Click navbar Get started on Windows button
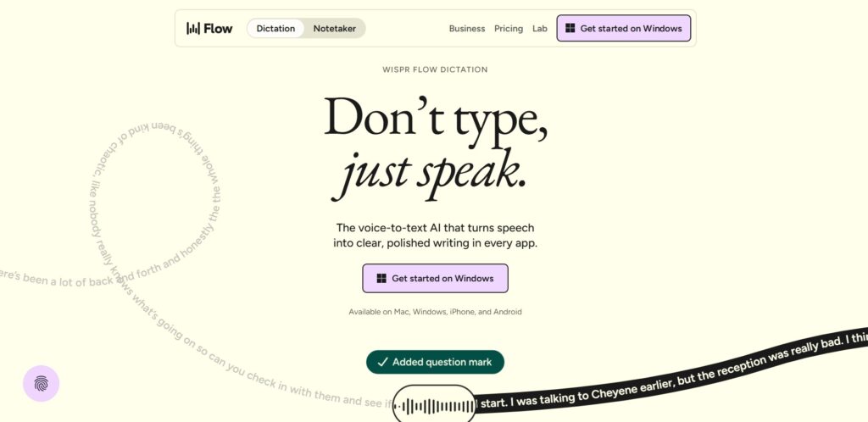Image resolution: width=868 pixels, height=422 pixels. click(623, 28)
